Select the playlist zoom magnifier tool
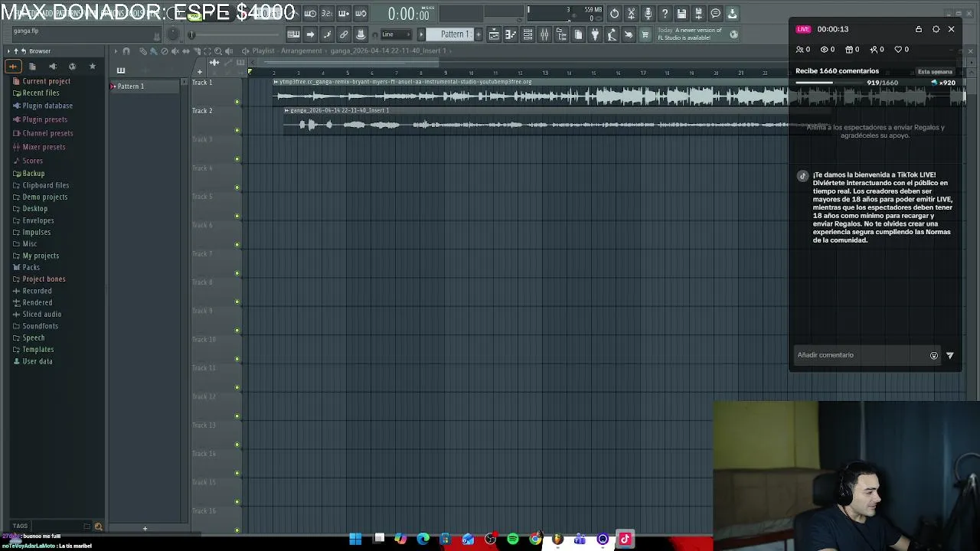 tap(218, 51)
